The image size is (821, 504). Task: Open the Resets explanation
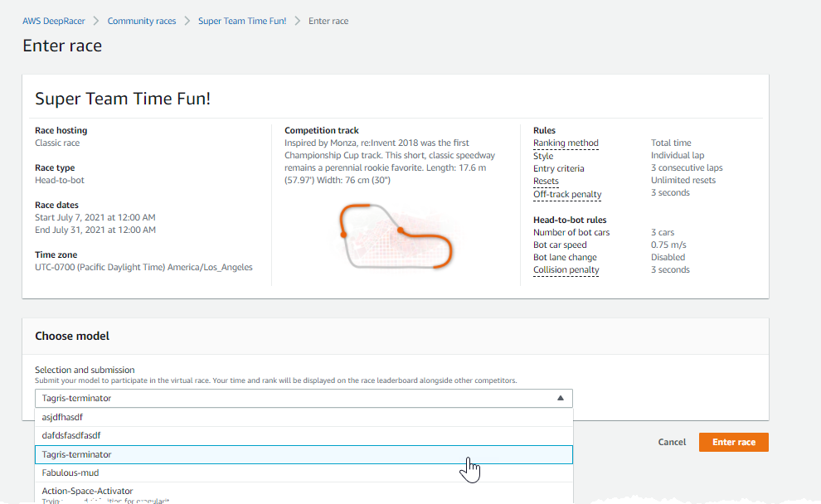(546, 180)
